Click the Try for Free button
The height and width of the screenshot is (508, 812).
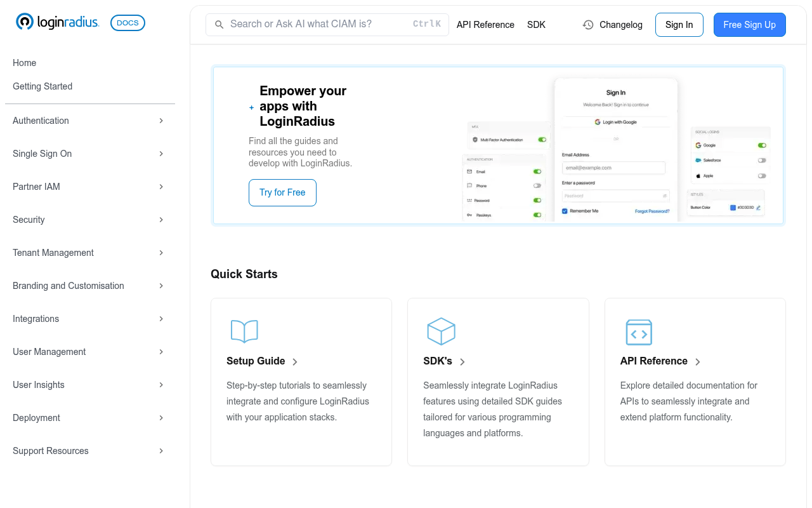coord(282,192)
